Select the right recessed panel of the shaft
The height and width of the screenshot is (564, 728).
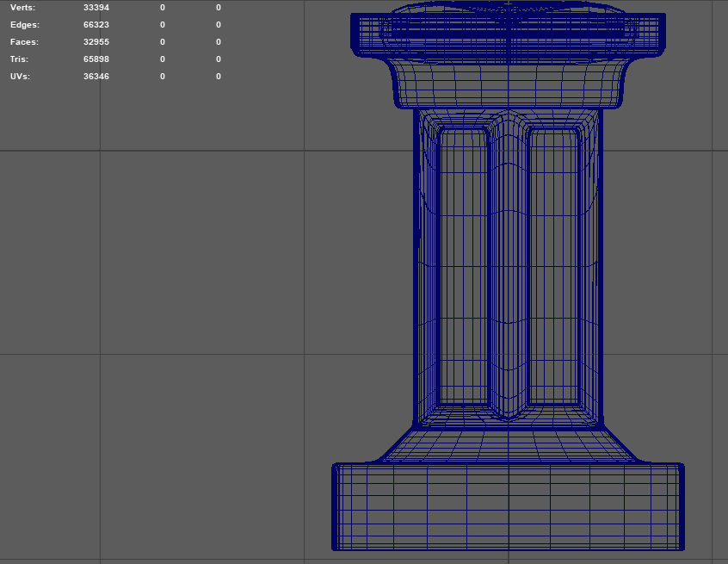click(x=555, y=267)
